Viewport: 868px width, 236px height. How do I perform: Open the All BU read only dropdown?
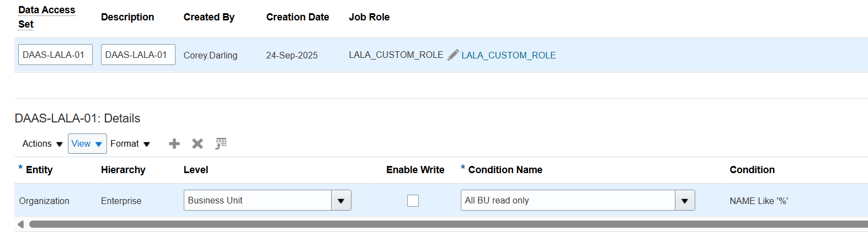tap(684, 201)
